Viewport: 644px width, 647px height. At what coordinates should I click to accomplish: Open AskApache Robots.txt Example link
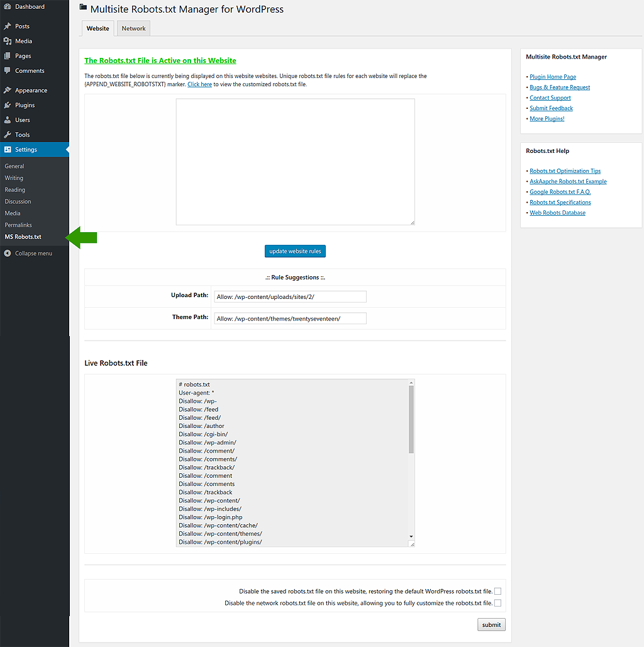(x=568, y=181)
